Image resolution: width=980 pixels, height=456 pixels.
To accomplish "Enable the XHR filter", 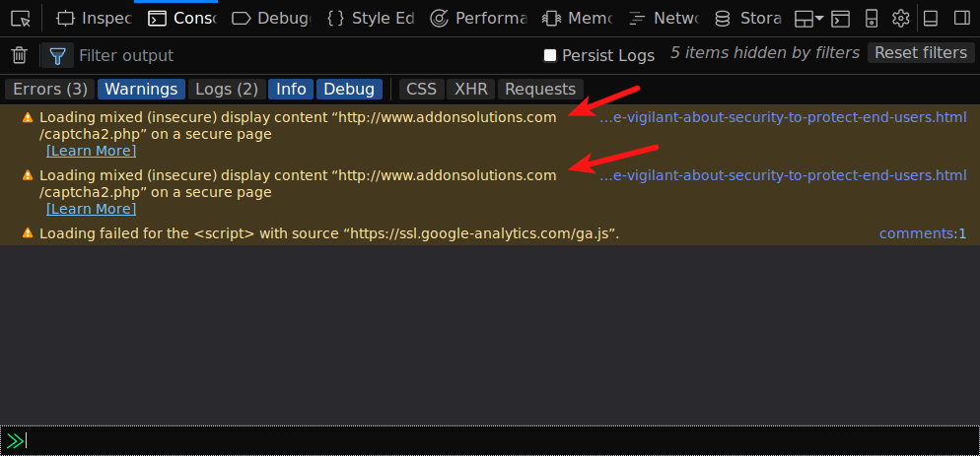I will point(471,90).
